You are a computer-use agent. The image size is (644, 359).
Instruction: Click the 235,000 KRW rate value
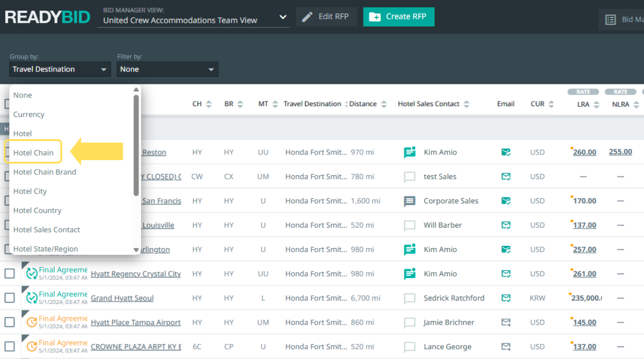coord(587,298)
